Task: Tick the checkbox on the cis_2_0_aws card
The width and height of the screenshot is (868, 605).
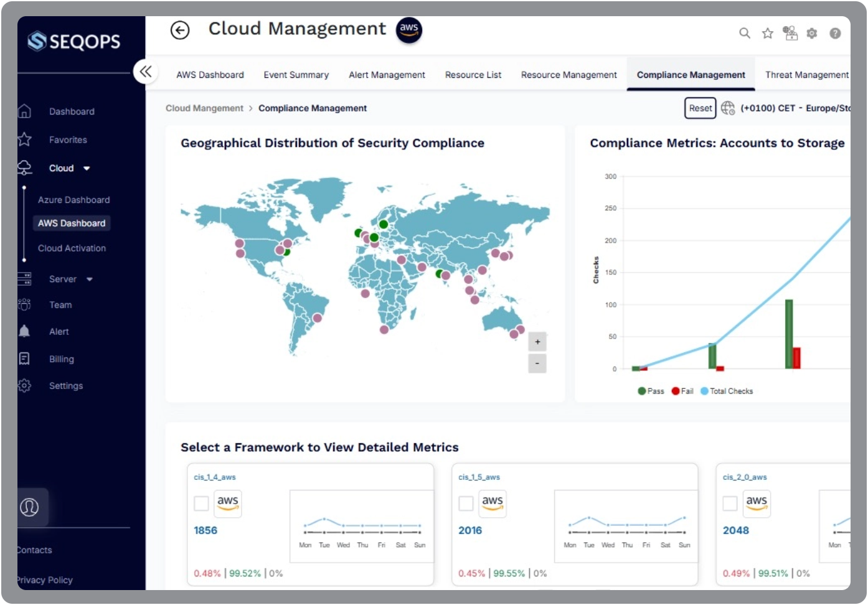Action: click(730, 503)
